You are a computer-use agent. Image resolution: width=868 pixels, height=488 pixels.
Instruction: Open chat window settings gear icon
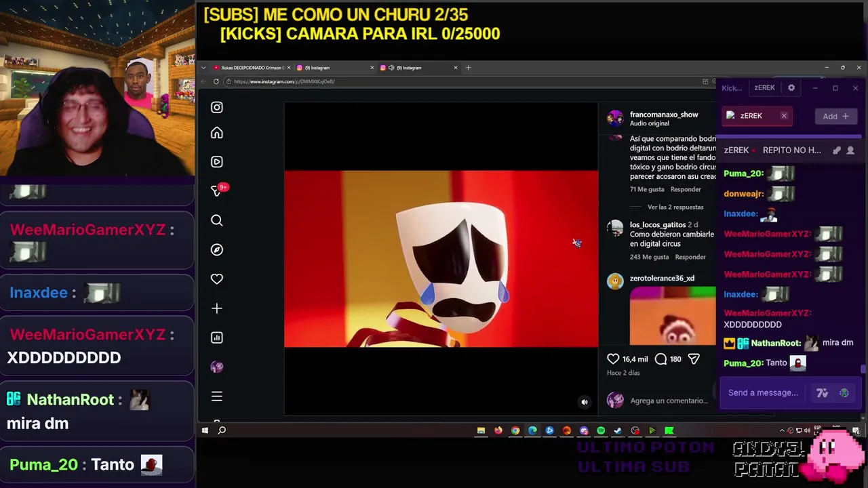pos(791,87)
